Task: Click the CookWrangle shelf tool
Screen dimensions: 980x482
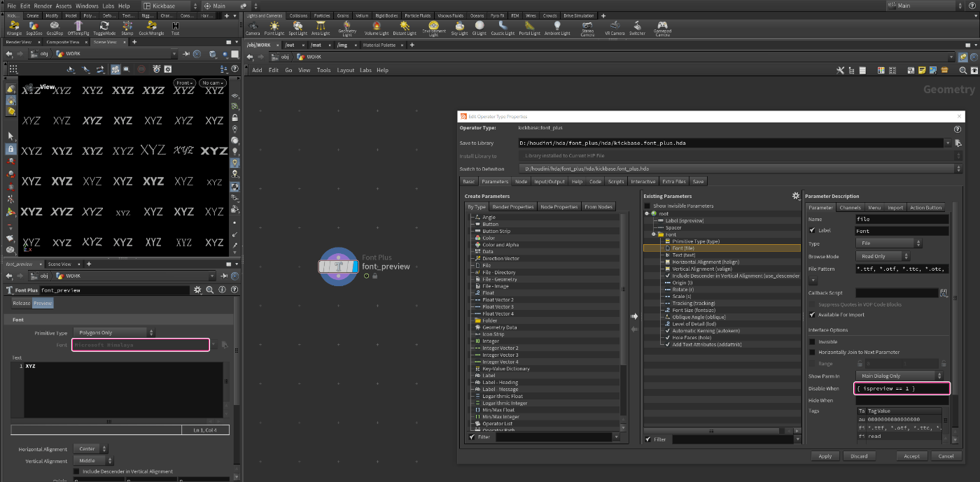Action: 151,28
